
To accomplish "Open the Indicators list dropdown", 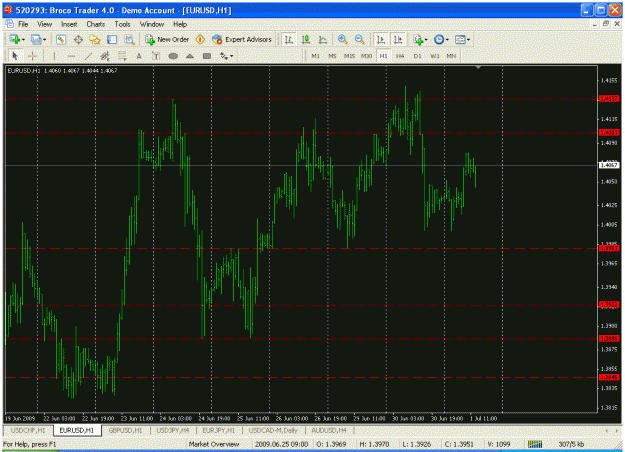I will (420, 39).
